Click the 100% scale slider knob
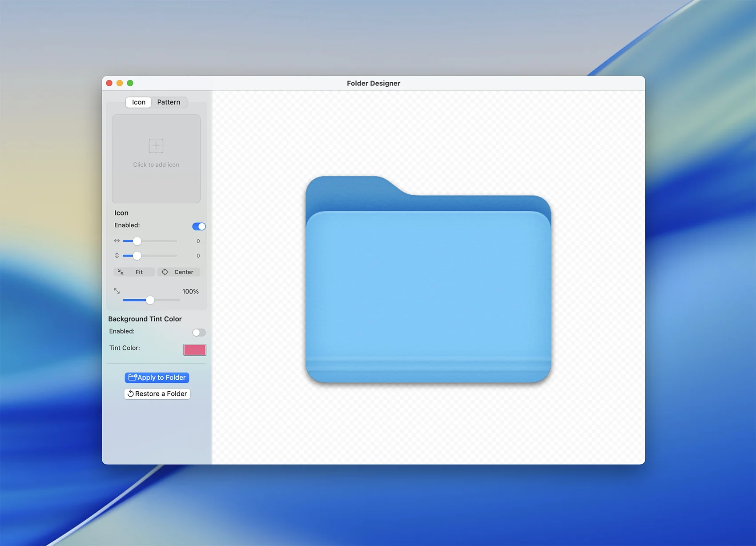Screen dimensions: 756x546 pos(150,300)
